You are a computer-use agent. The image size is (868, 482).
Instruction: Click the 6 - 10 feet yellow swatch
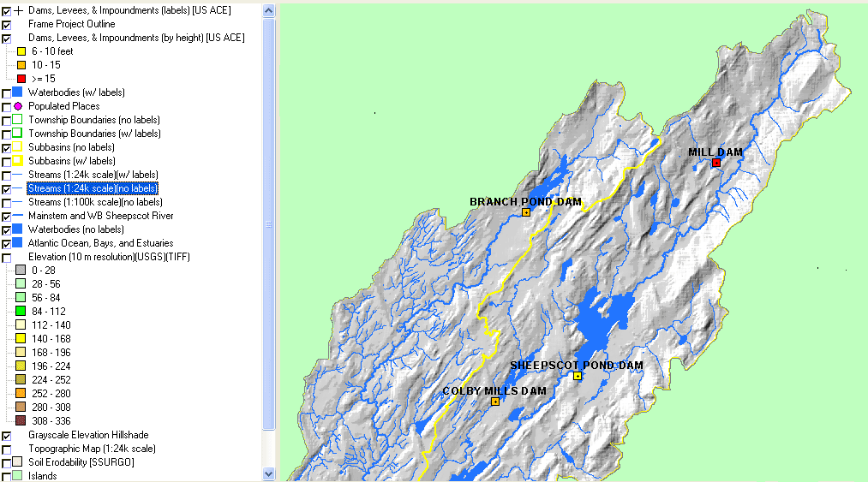point(21,51)
